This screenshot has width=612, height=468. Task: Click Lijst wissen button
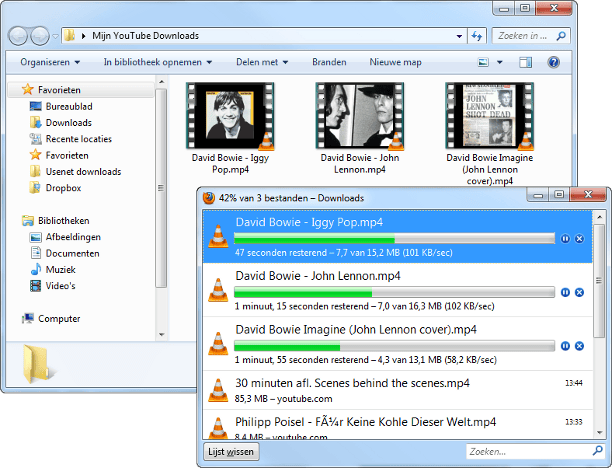(x=231, y=452)
